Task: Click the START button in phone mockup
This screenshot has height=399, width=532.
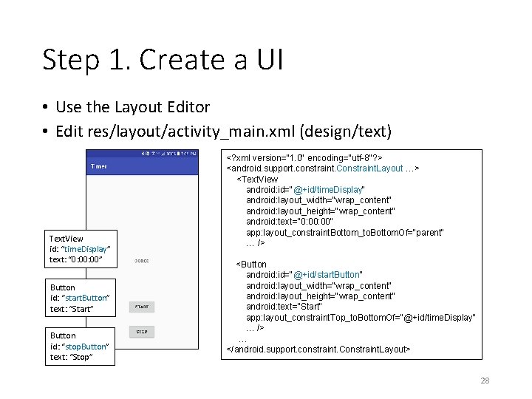Action: 142,307
